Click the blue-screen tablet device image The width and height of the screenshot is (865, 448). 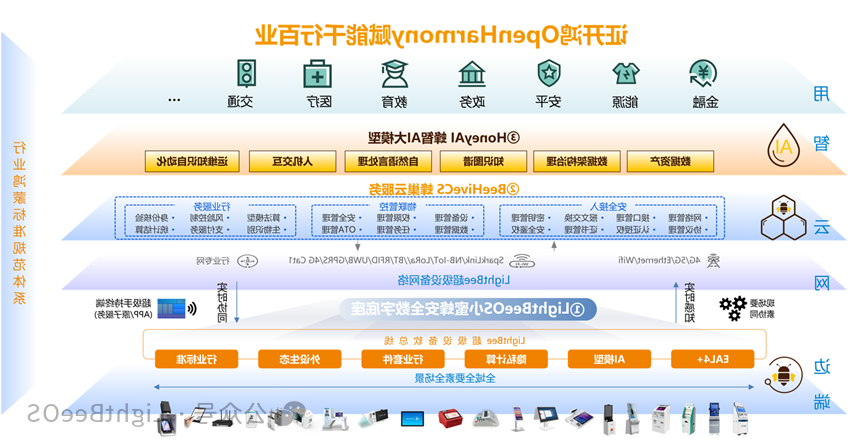coord(412,418)
